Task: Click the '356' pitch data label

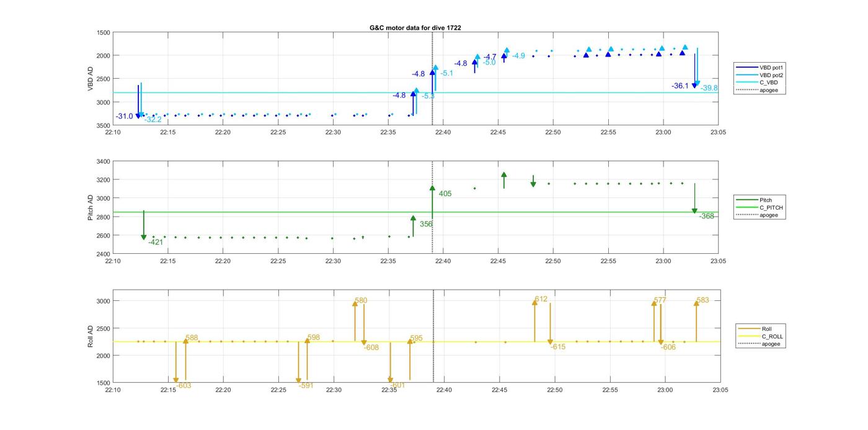Action: [426, 224]
